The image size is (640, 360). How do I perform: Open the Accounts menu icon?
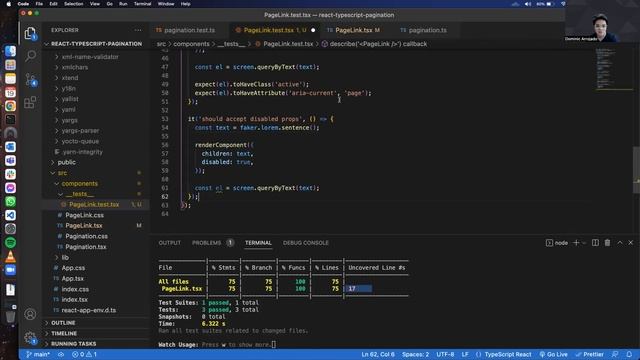(30, 314)
